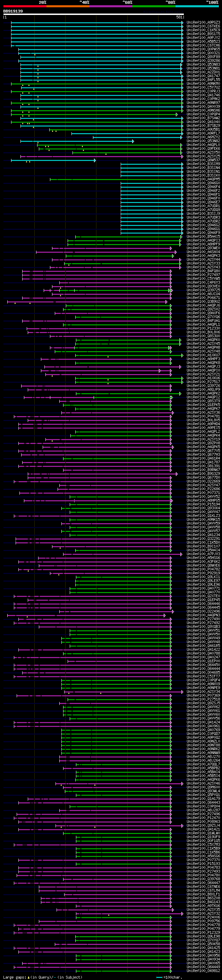
Task: Select label UniRef100_B7SAW2
Action: point(203,118)
